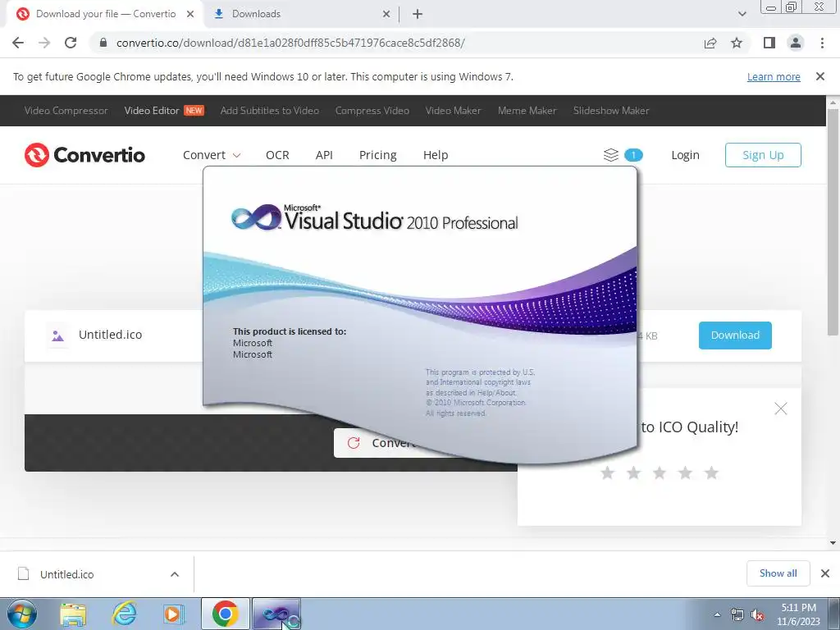Go back using the browser back arrow
Viewport: 840px width, 630px height.
point(18,43)
